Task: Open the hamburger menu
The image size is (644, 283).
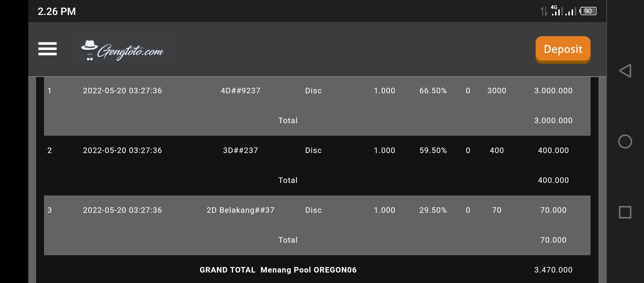Action: tap(47, 49)
